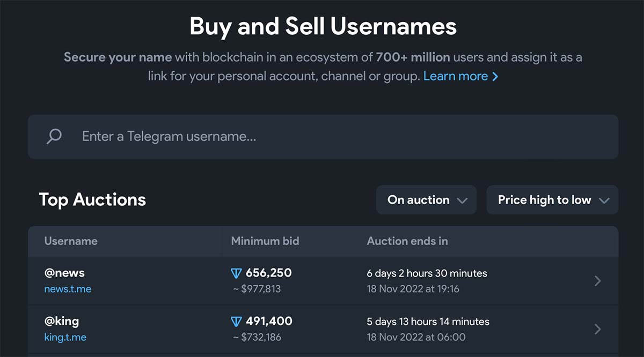
Task: Follow the Learn more link
Action: [456, 76]
